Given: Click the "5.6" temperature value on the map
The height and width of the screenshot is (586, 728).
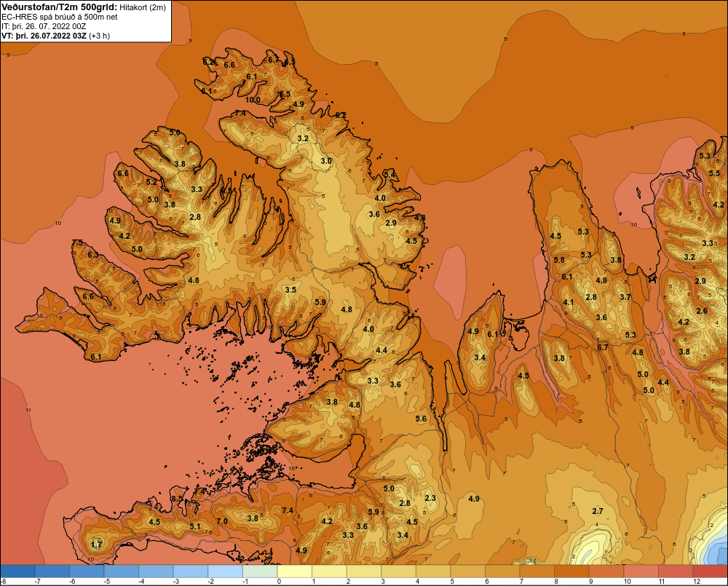Looking at the screenshot, I should 421,419.
